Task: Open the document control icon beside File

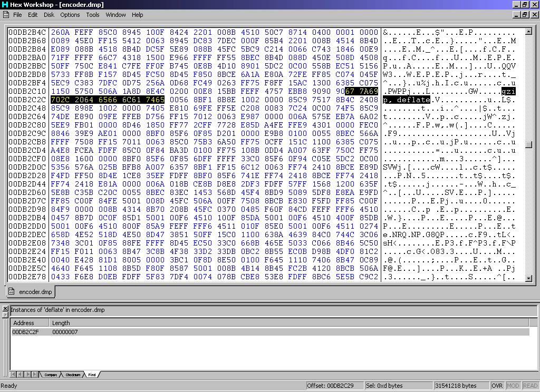Action: (x=6, y=14)
